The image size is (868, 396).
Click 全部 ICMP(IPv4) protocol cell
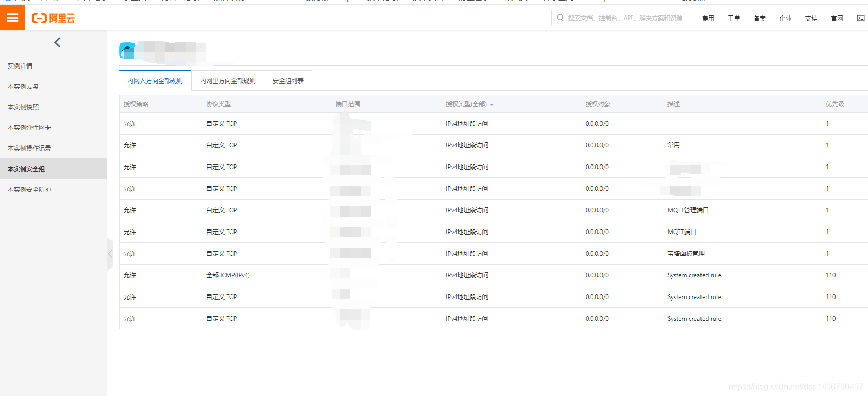[x=228, y=275]
